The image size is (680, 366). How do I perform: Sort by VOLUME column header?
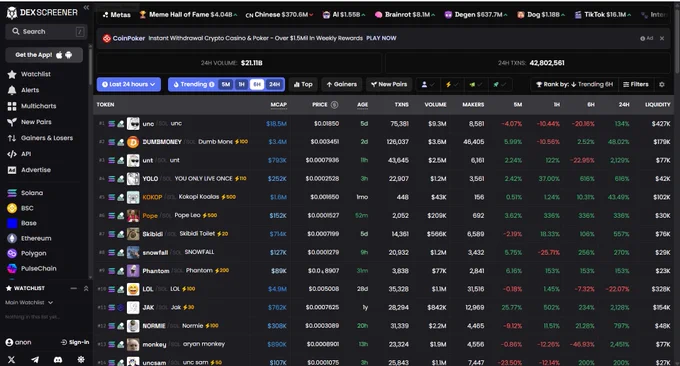[435, 105]
